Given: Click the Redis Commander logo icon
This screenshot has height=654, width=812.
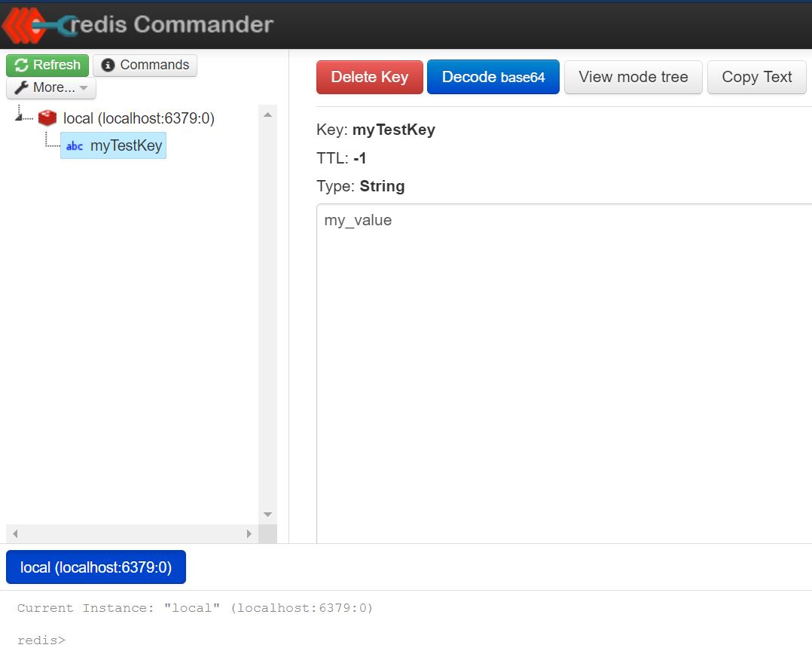Looking at the screenshot, I should [x=38, y=25].
